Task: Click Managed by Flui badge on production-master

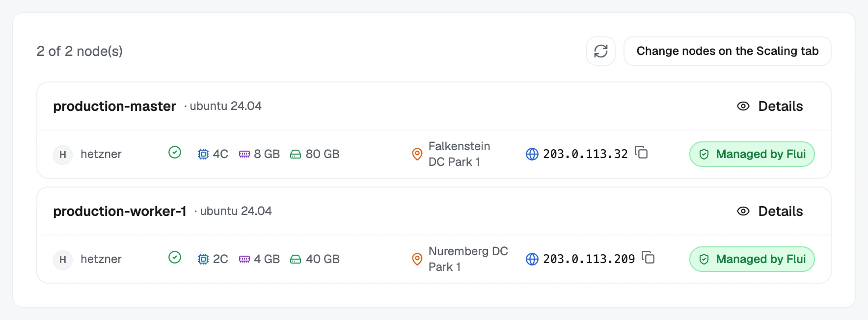Action: 752,154
